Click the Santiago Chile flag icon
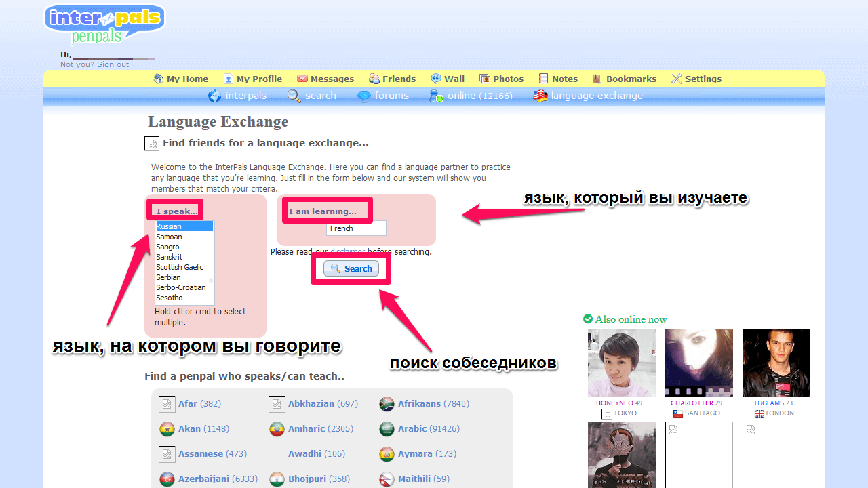 [677, 413]
